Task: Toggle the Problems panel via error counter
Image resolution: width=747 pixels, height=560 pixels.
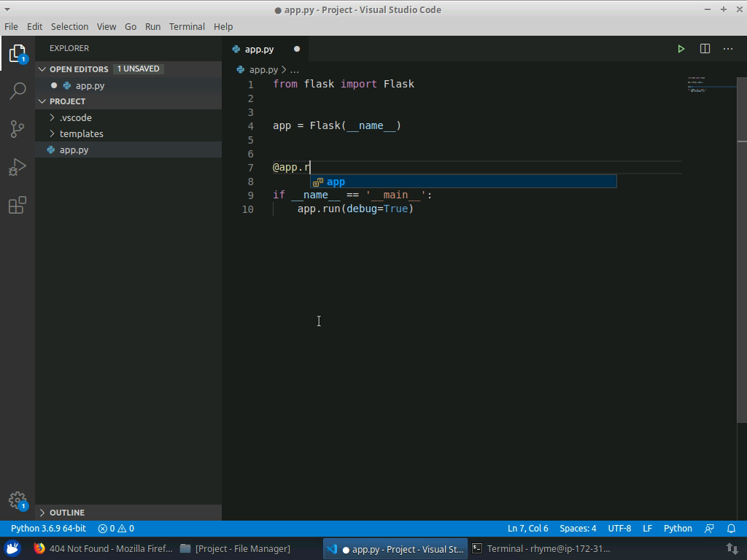Action: (115, 528)
